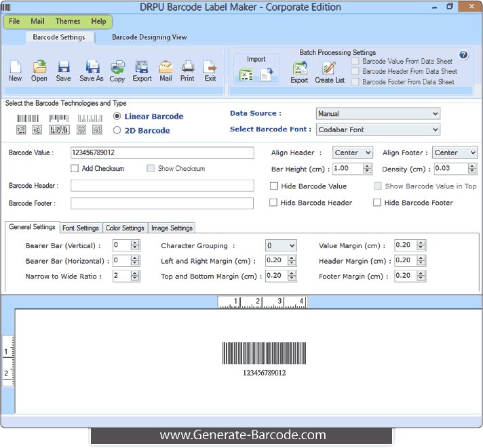Click generated barcode preview image
483x448 pixels.
point(265,353)
